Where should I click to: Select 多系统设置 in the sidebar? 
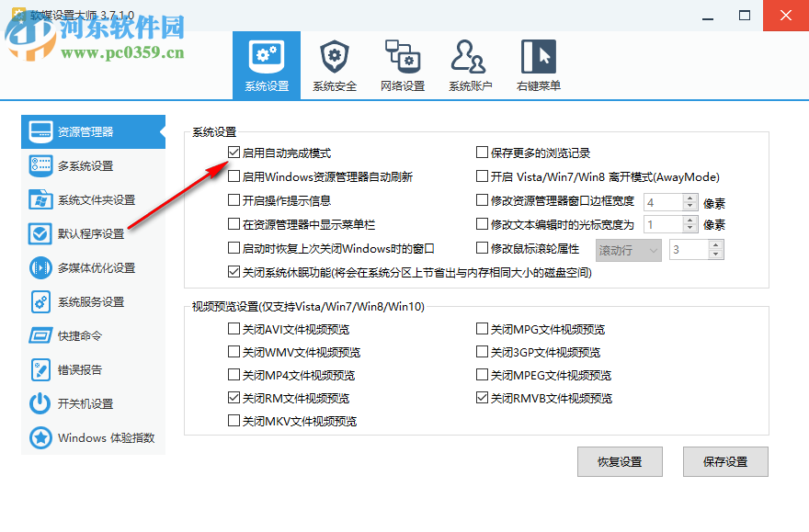87,165
